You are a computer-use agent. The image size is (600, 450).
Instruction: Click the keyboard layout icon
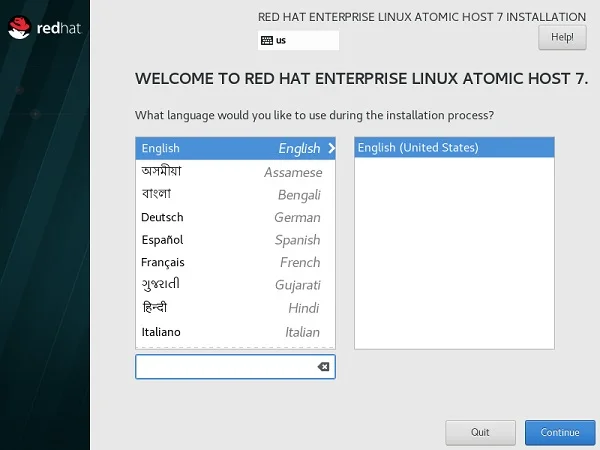pos(267,41)
